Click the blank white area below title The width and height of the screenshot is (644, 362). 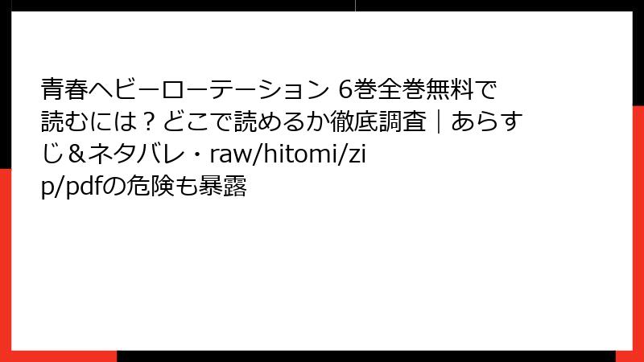[x=322, y=275]
